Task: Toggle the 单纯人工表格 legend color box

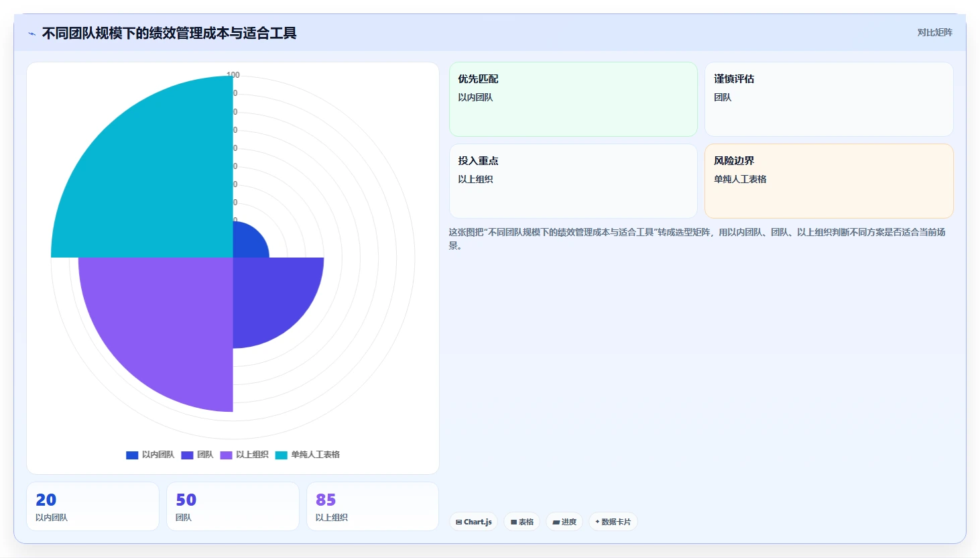Action: (282, 455)
